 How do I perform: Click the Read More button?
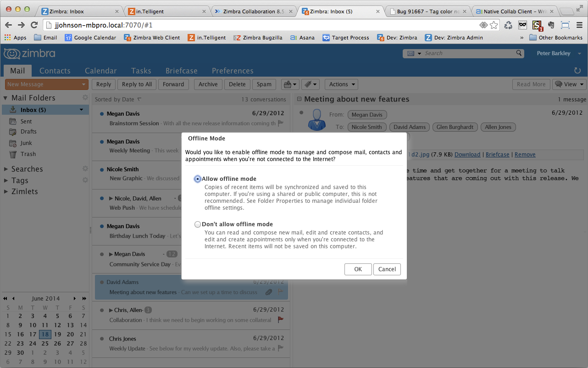click(x=531, y=84)
